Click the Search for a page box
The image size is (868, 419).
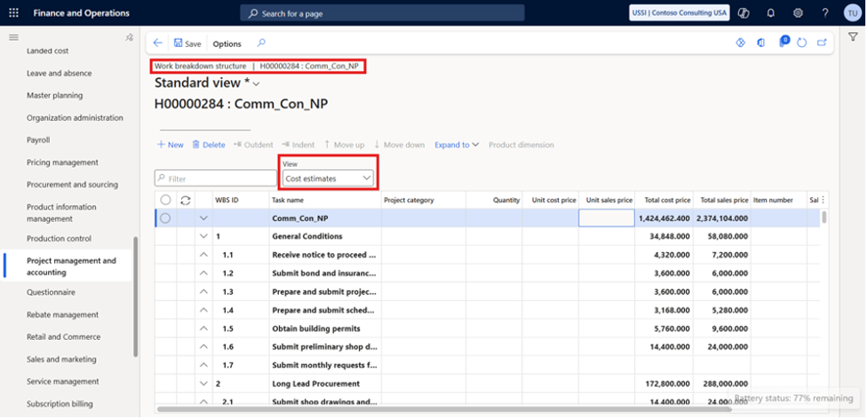tap(382, 13)
